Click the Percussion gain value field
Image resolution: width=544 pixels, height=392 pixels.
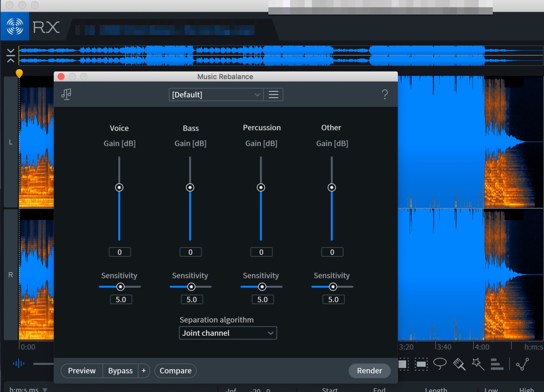pyautogui.click(x=261, y=252)
